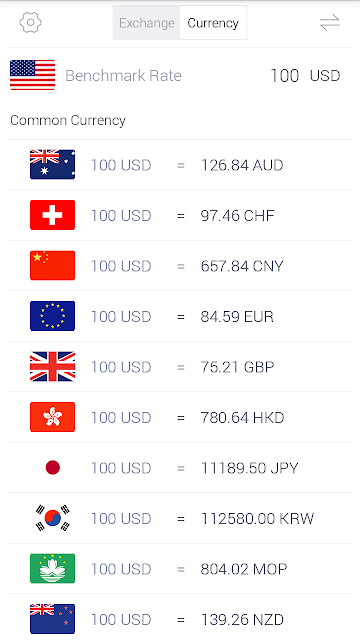This screenshot has width=360, height=640.
Task: Select the Swiss flag icon
Action: pyautogui.click(x=52, y=215)
